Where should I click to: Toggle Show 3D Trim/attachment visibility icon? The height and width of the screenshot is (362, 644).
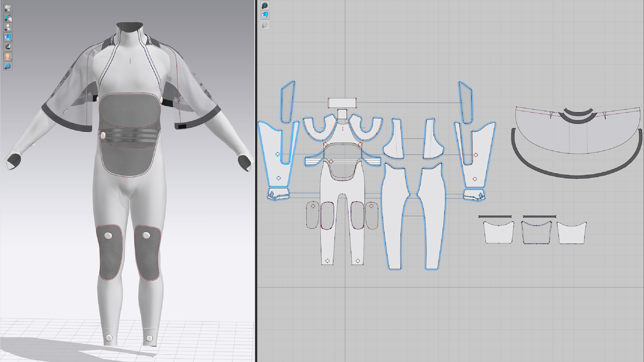click(8, 17)
